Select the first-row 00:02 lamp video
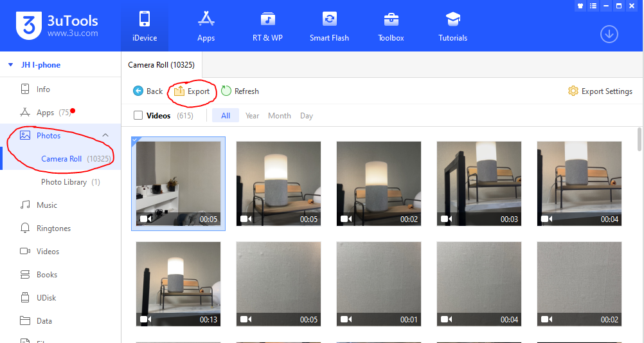Image resolution: width=644 pixels, height=343 pixels. point(379,183)
